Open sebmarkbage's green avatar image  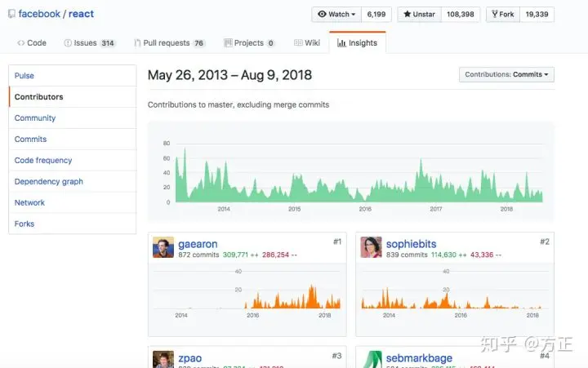point(372,359)
